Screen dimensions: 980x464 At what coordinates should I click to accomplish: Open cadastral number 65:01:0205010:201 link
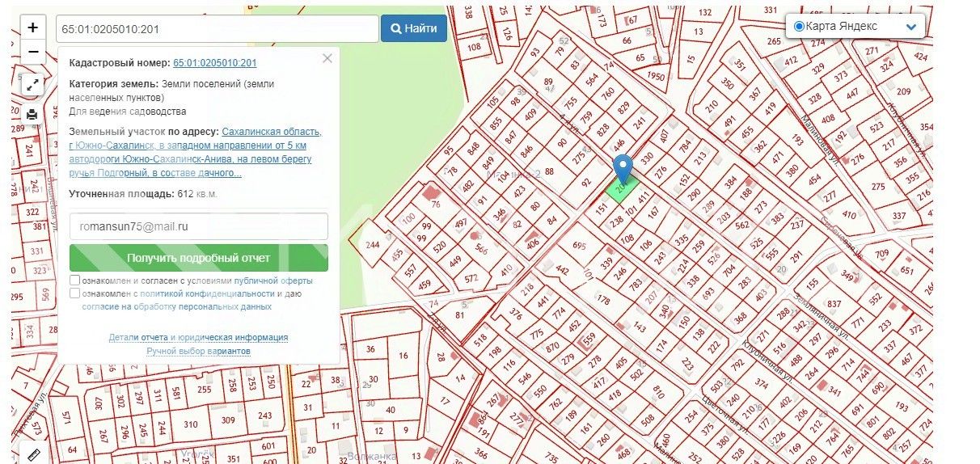click(x=215, y=63)
